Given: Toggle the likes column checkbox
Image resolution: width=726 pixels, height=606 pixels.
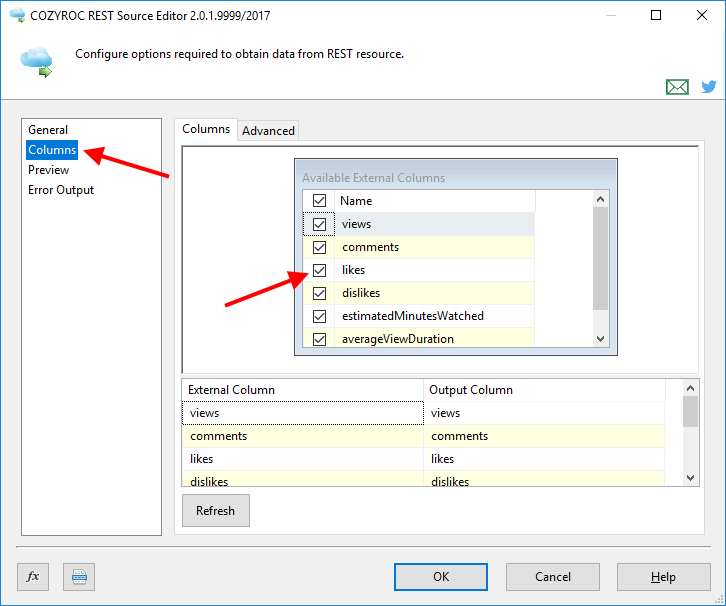Looking at the screenshot, I should point(319,270).
